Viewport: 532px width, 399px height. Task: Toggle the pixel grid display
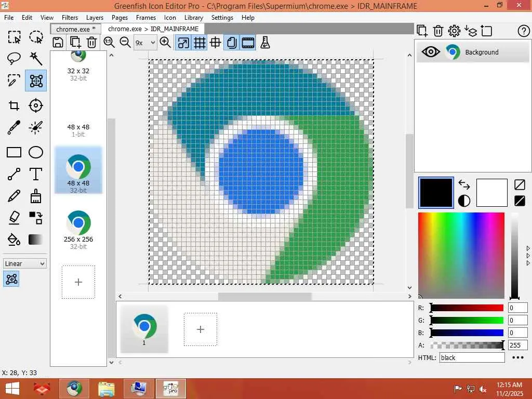tap(199, 43)
